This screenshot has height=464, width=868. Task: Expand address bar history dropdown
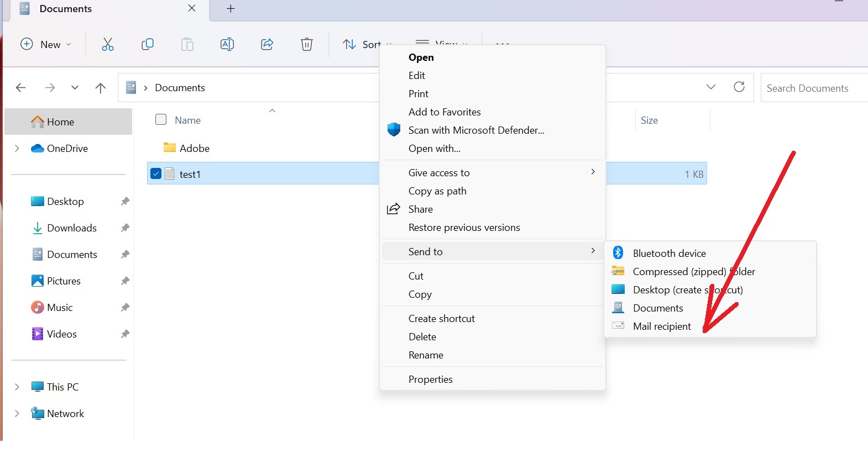click(711, 87)
